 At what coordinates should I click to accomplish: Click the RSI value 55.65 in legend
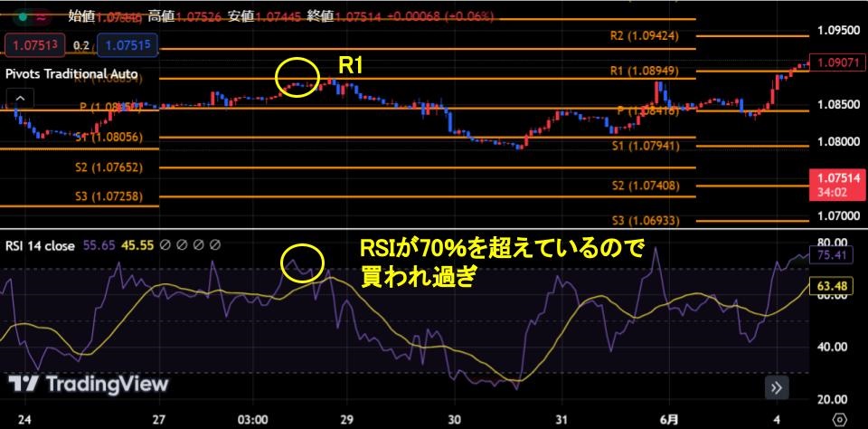point(99,245)
